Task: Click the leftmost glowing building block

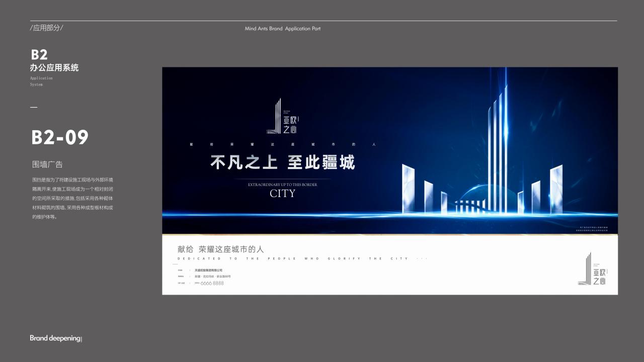Action: click(x=408, y=188)
